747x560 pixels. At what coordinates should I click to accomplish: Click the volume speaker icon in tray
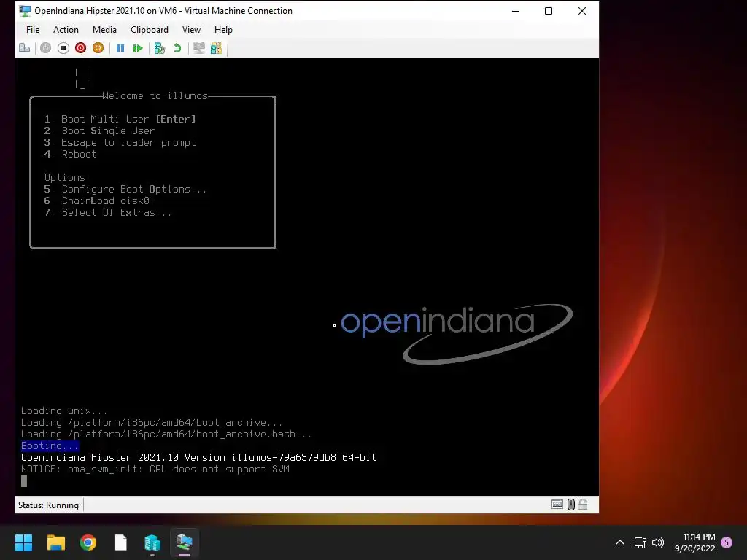coord(658,542)
